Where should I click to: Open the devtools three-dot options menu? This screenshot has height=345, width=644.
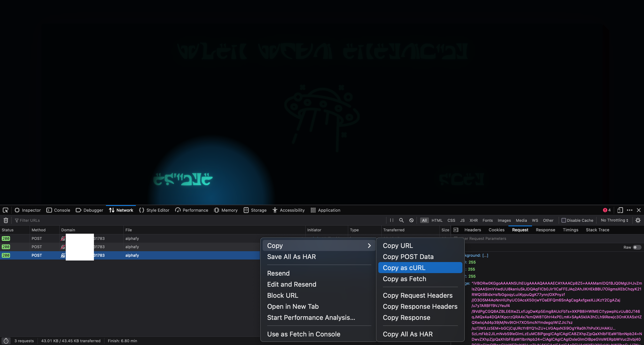tap(630, 210)
